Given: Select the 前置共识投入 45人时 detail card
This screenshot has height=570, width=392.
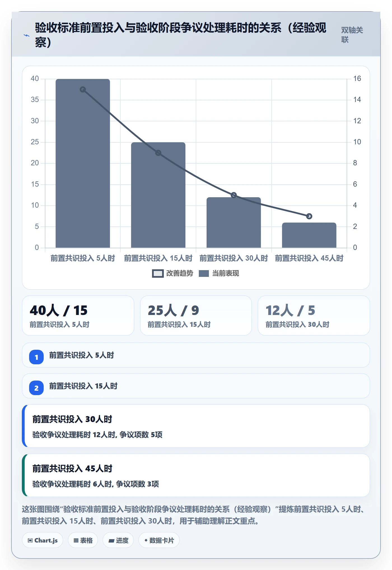Looking at the screenshot, I should point(196,475).
